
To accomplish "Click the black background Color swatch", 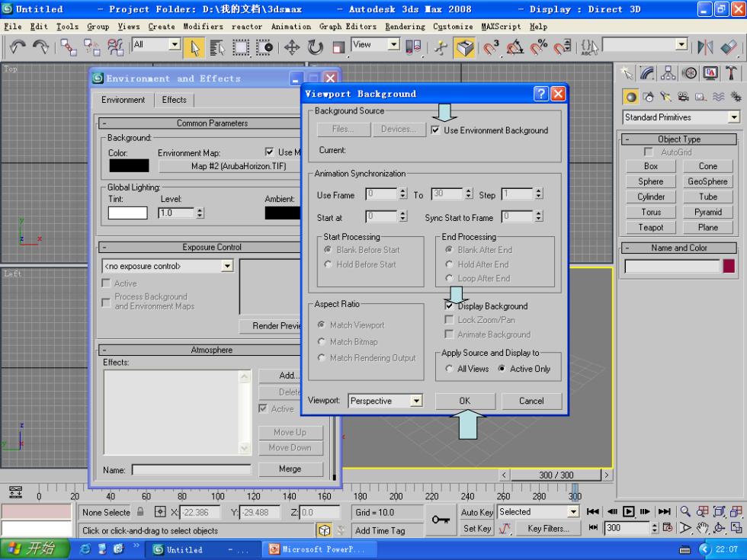I will (x=129, y=165).
